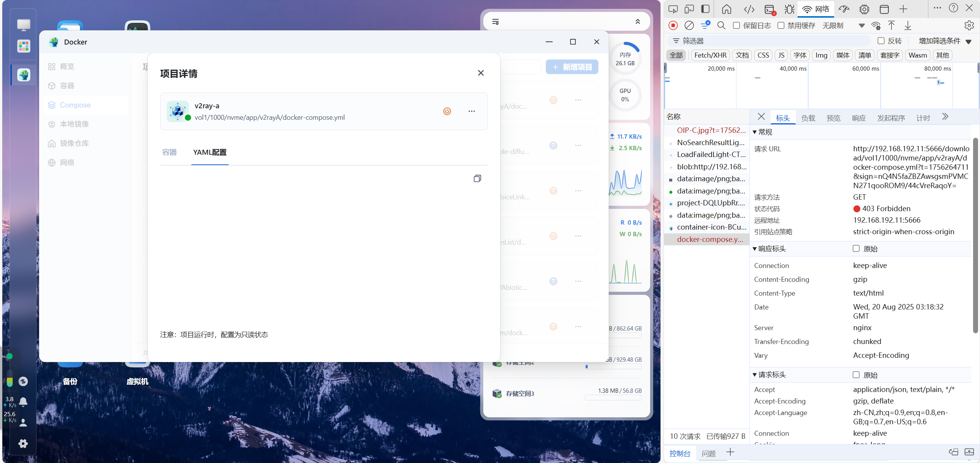Open the 问题 drawer tab
Screen dimensions: 980x463
click(x=708, y=453)
